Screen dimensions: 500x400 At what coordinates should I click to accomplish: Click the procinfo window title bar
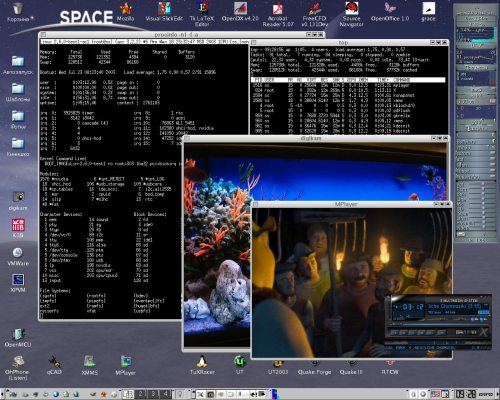pyautogui.click(x=177, y=34)
